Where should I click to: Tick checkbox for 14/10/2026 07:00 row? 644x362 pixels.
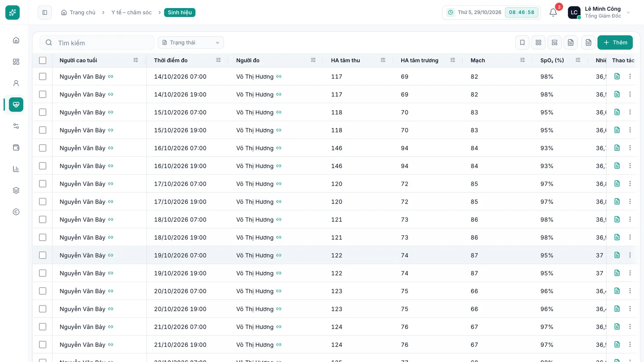[43, 76]
